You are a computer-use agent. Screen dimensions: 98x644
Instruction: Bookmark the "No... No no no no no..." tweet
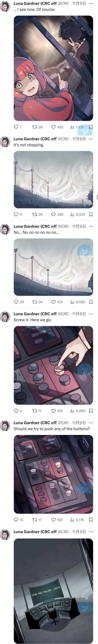pyautogui.click(x=91, y=302)
